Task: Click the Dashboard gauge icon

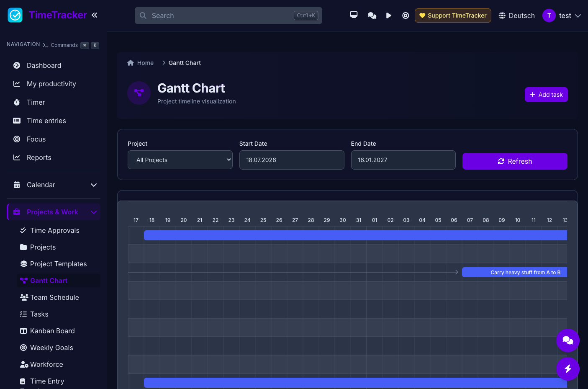Action: 17,65
